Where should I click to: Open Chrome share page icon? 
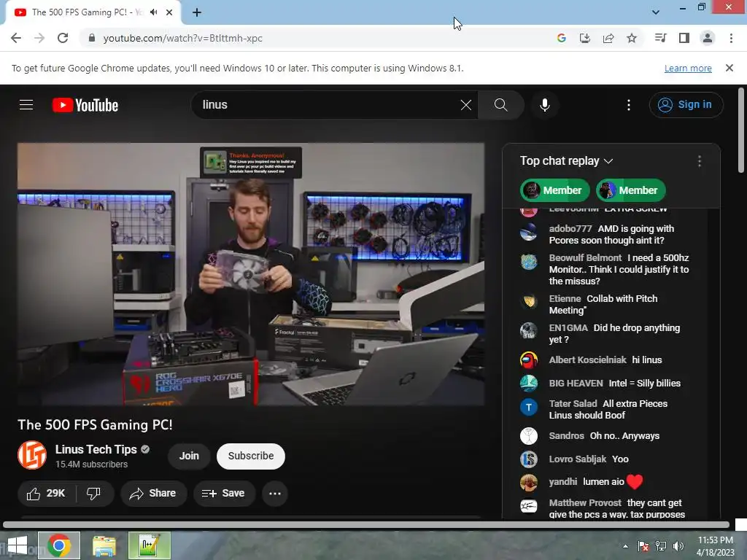pyautogui.click(x=608, y=38)
